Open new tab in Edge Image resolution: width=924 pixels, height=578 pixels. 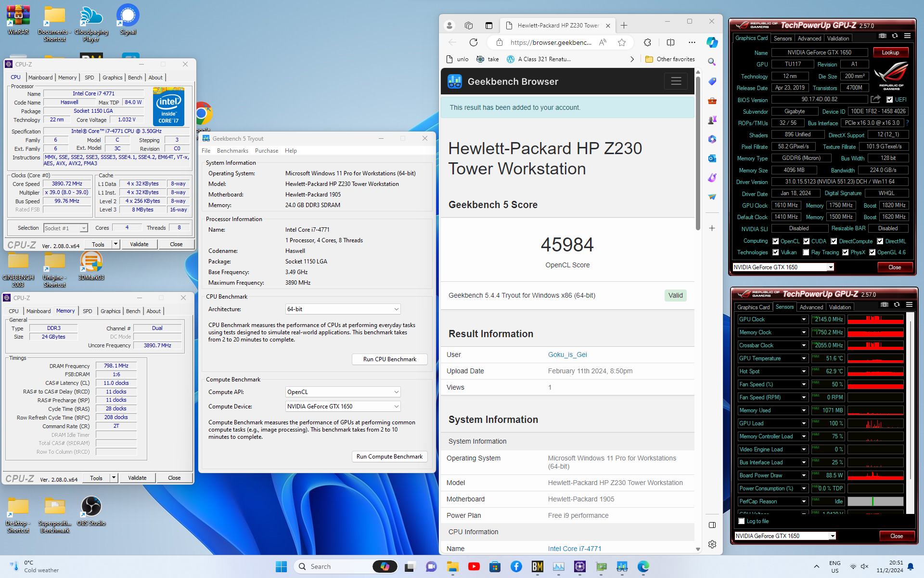(x=624, y=26)
